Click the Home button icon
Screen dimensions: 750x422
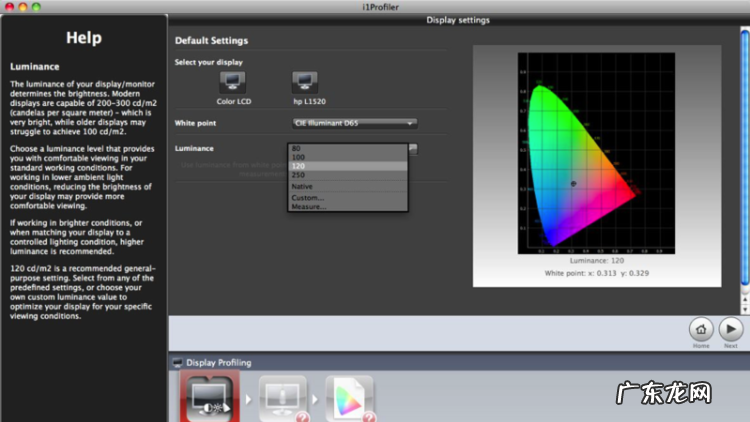click(x=702, y=328)
